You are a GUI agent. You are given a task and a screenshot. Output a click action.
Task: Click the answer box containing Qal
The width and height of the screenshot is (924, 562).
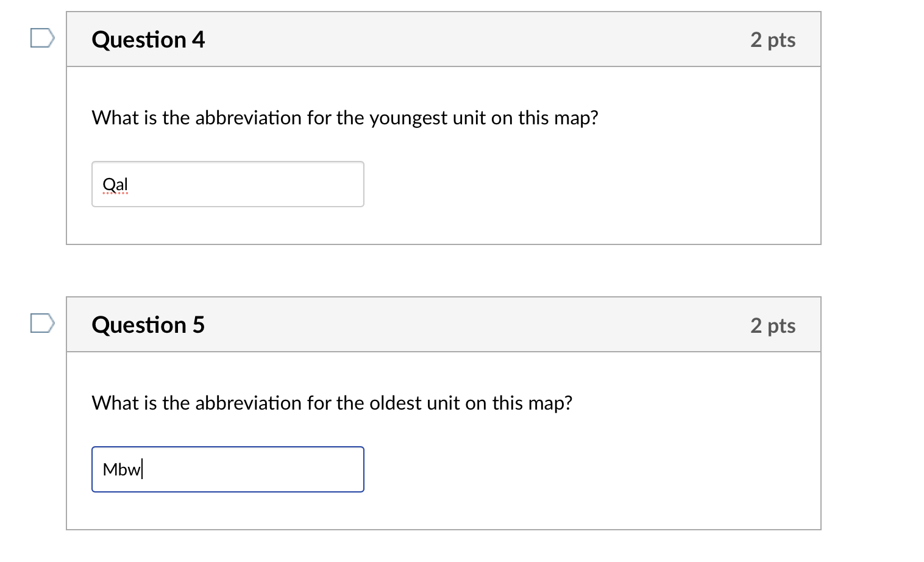227,184
